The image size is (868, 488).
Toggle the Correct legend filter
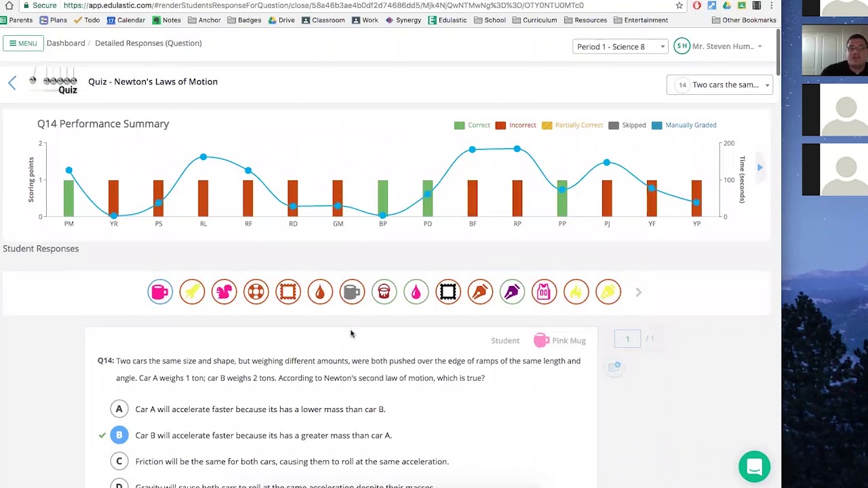click(x=472, y=125)
